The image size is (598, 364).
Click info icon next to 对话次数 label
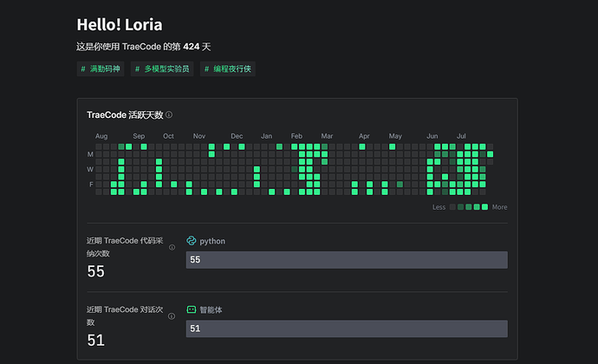pyautogui.click(x=172, y=316)
